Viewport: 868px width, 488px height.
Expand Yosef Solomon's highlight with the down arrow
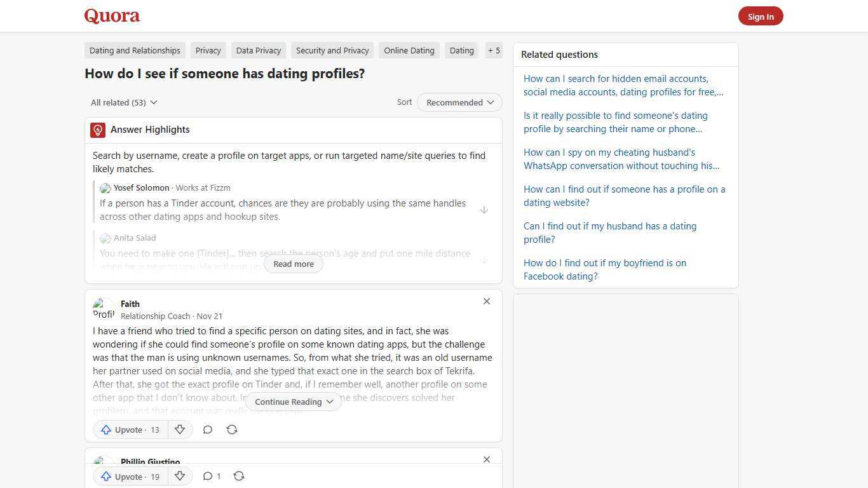tap(484, 210)
